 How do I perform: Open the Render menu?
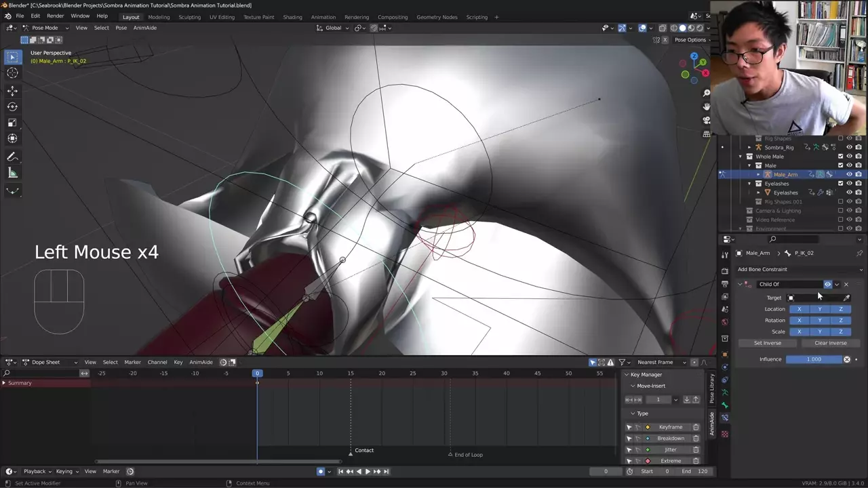pyautogui.click(x=55, y=16)
